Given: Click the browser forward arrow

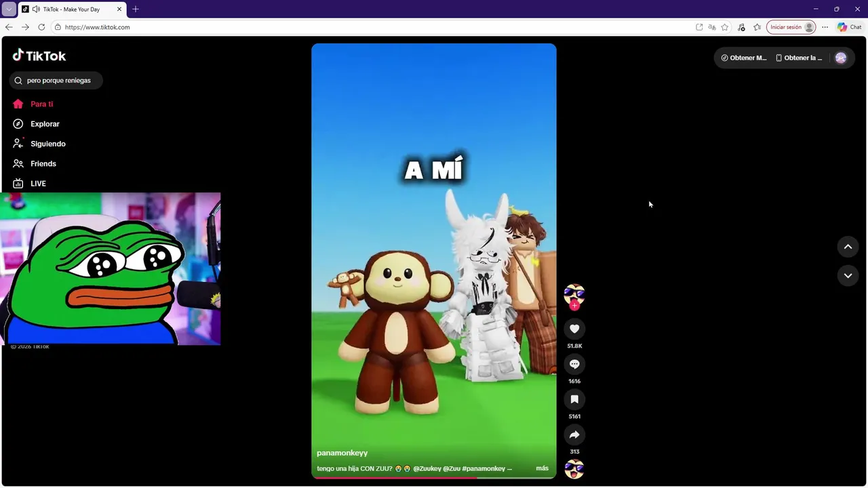Looking at the screenshot, I should (25, 27).
